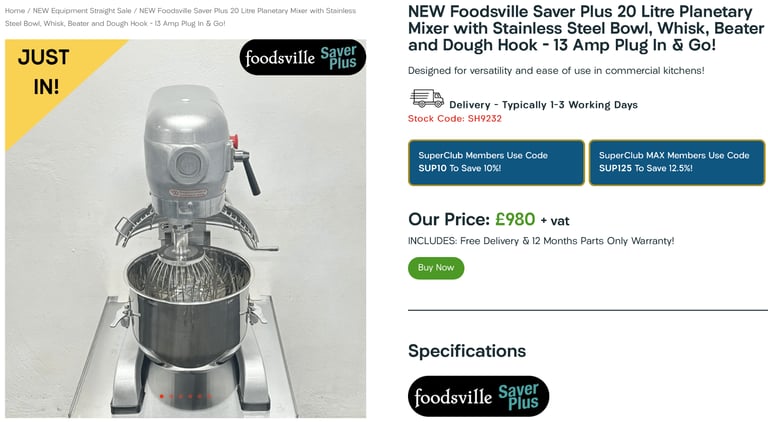Select the third carousel dot

click(181, 396)
